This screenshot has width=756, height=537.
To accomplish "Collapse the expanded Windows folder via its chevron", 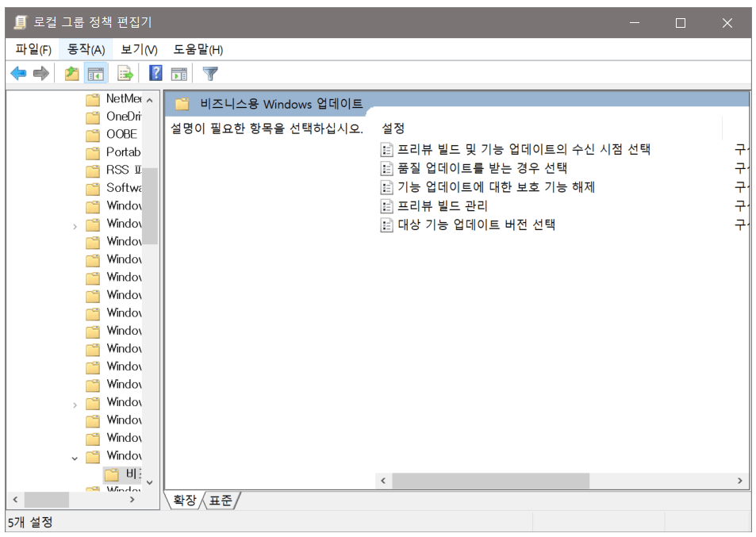I will 75,457.
